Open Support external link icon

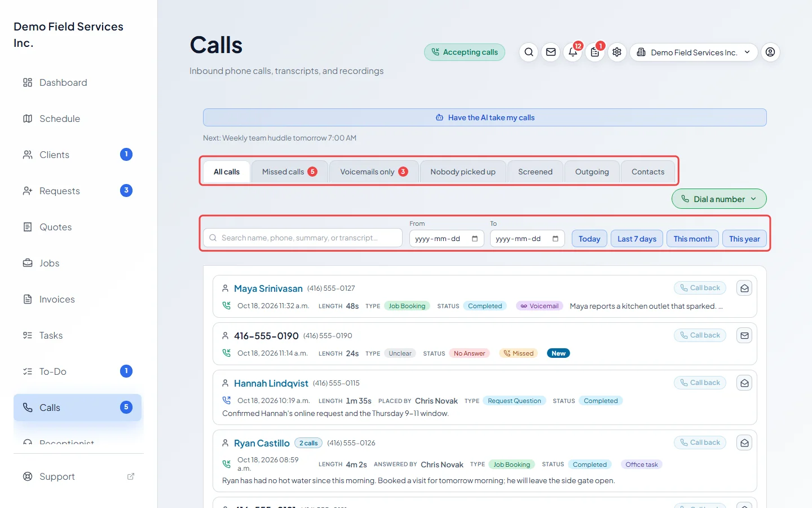[x=131, y=476]
